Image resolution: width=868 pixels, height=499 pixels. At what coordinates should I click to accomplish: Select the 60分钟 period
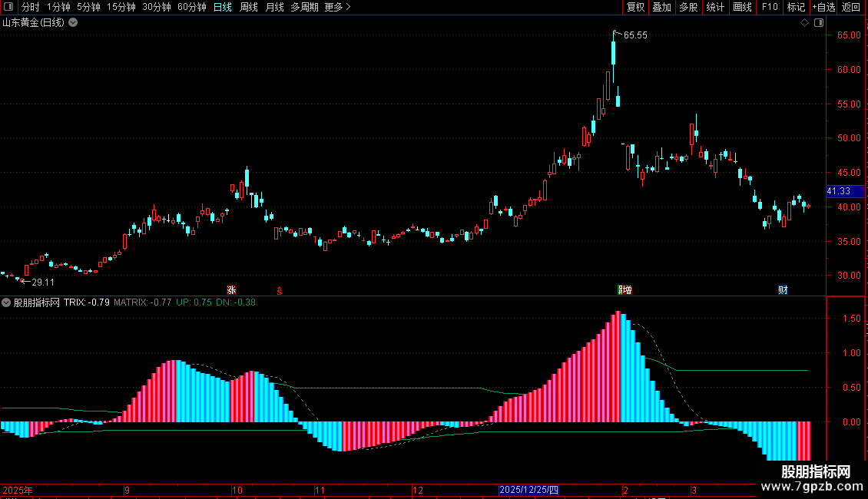192,7
